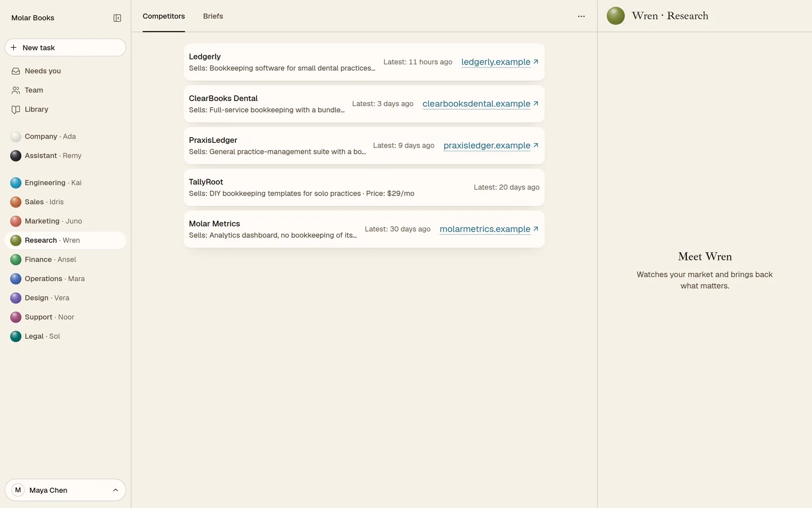Open the Library book icon

click(x=16, y=110)
